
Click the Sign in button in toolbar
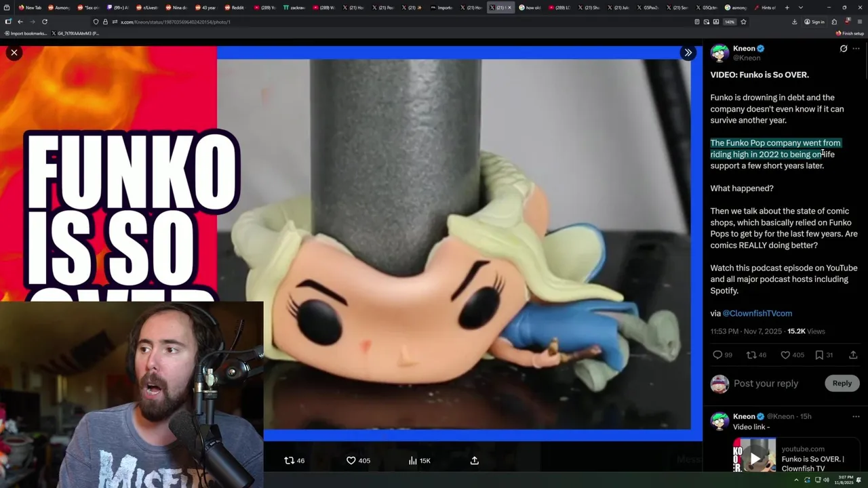[814, 22]
